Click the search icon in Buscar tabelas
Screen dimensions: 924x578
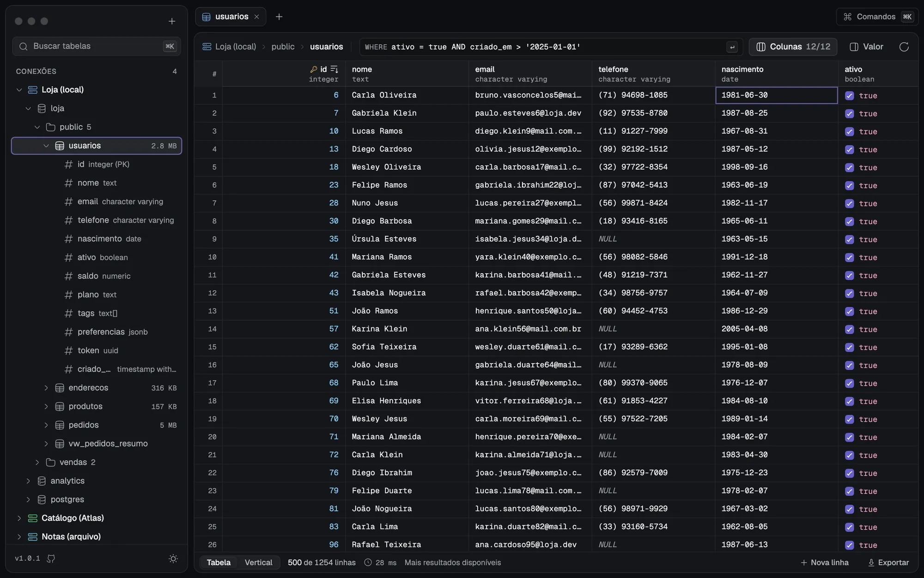coord(23,46)
